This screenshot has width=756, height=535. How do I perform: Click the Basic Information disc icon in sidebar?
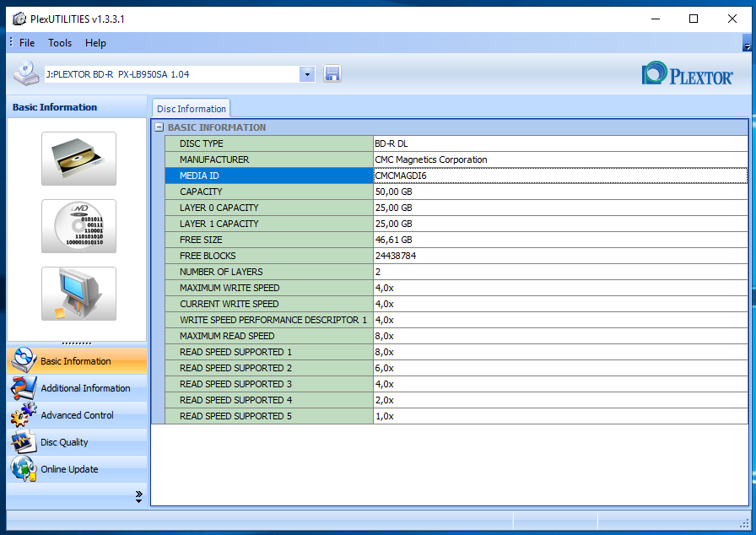(23, 360)
